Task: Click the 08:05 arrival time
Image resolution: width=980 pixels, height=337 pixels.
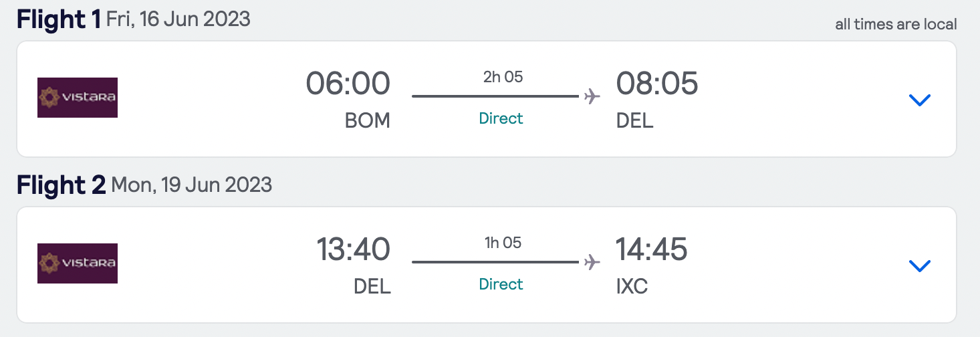Action: click(657, 84)
